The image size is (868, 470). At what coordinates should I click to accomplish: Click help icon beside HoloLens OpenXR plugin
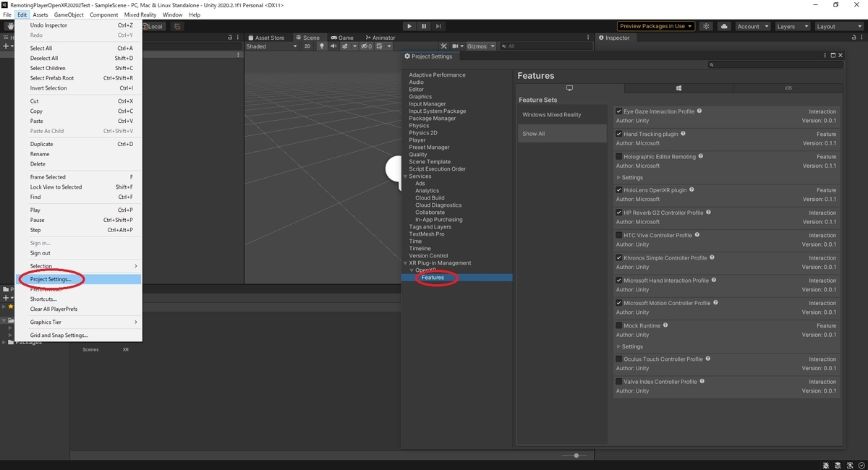[692, 190]
